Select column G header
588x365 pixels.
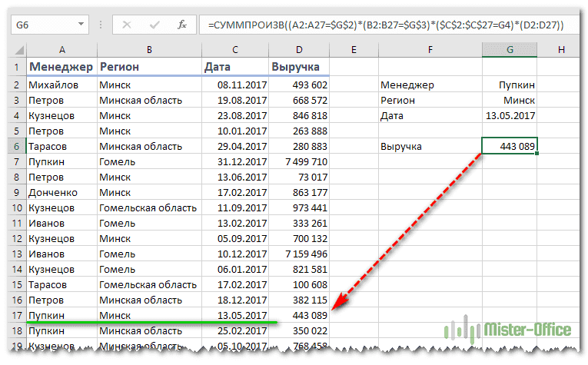pyautogui.click(x=510, y=50)
